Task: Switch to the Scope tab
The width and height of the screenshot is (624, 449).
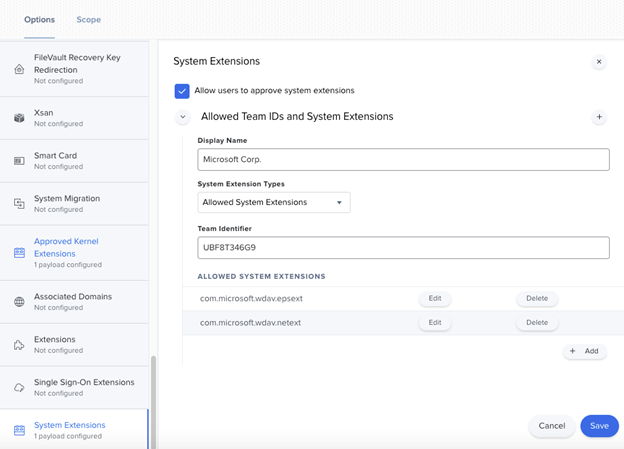Action: (88, 20)
